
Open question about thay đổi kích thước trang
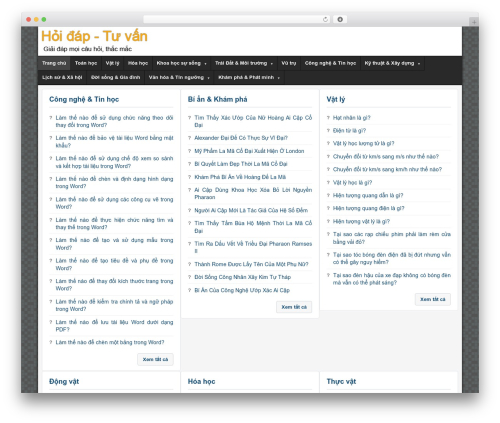pos(114,285)
